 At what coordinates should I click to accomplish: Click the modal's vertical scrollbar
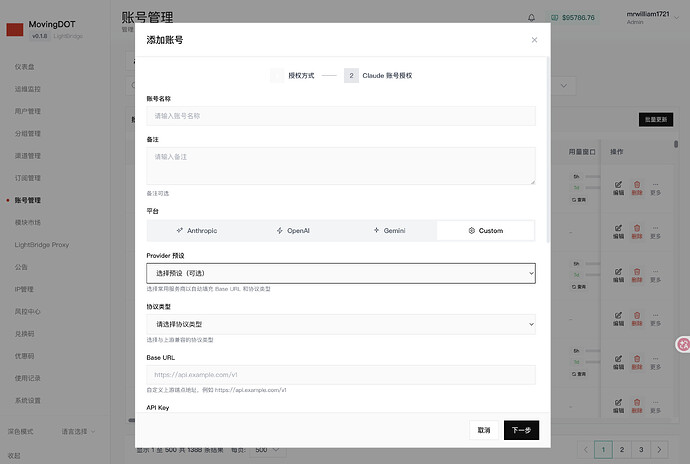[548, 150]
